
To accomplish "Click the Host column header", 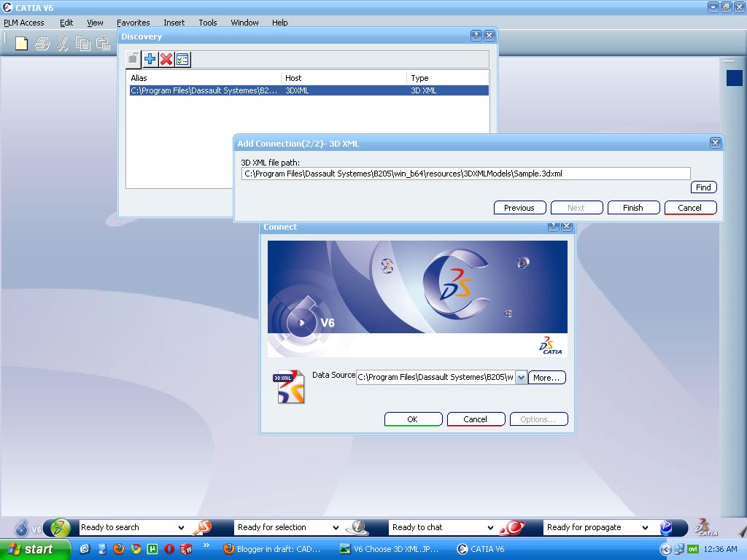I will pyautogui.click(x=344, y=78).
